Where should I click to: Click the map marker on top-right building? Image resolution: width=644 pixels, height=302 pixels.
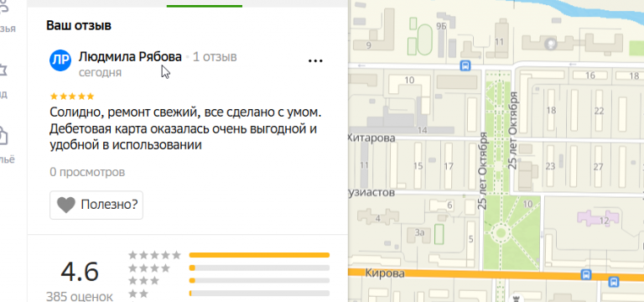coord(550,43)
